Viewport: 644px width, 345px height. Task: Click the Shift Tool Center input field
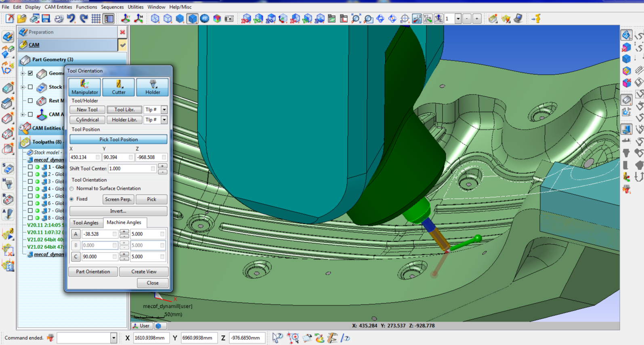[x=132, y=168]
